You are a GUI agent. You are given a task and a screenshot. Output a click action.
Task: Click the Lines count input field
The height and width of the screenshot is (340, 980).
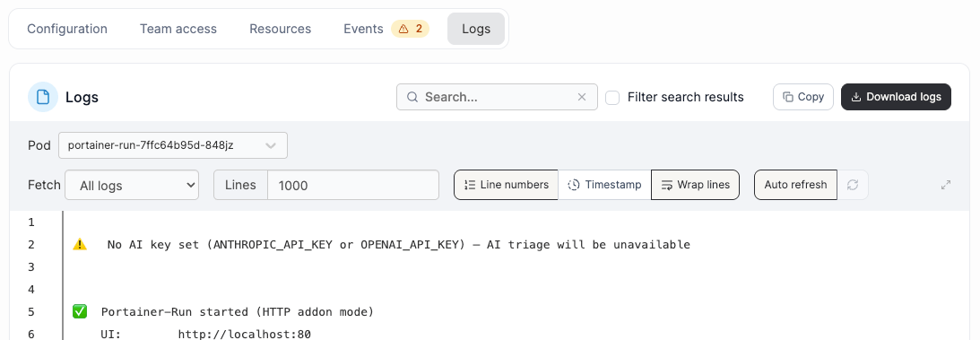coord(353,185)
